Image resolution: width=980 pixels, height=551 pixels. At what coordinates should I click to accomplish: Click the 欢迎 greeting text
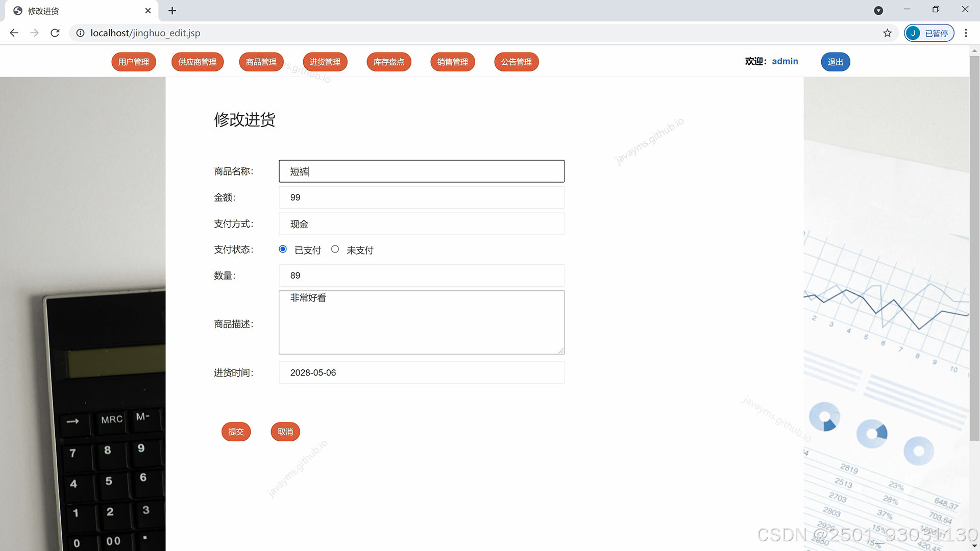point(755,61)
